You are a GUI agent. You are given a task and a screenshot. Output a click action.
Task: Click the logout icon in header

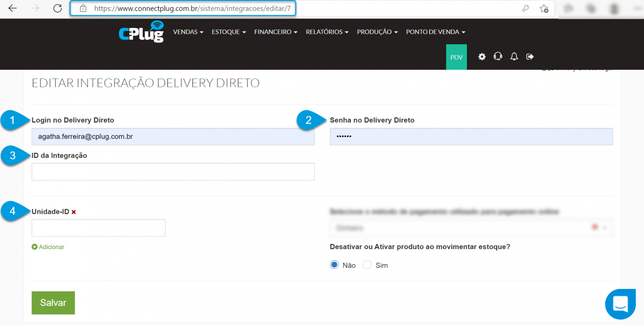pos(530,57)
